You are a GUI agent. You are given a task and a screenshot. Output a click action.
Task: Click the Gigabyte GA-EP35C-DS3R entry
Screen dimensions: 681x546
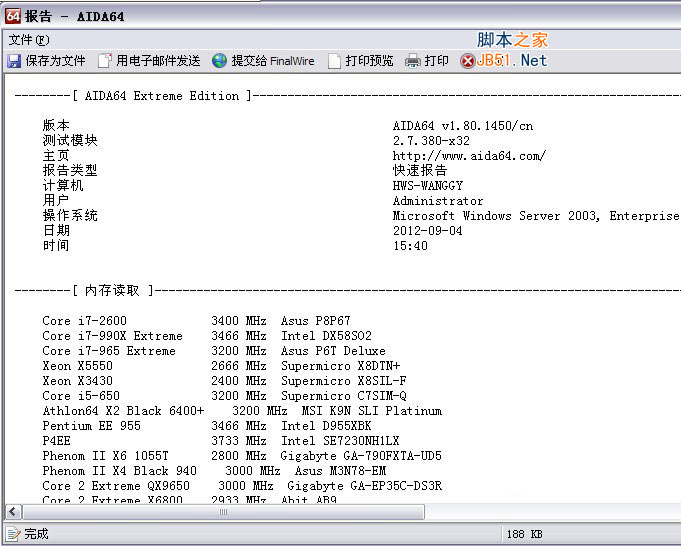364,486
